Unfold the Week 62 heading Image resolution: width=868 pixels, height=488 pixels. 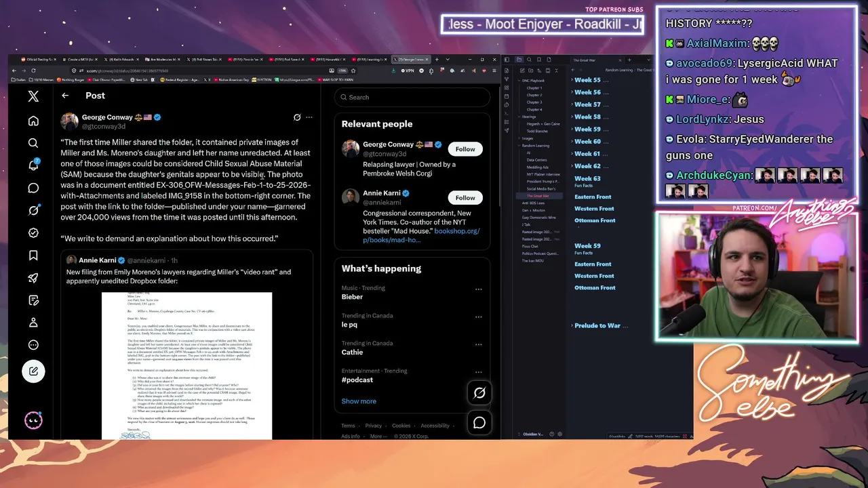[x=572, y=166]
